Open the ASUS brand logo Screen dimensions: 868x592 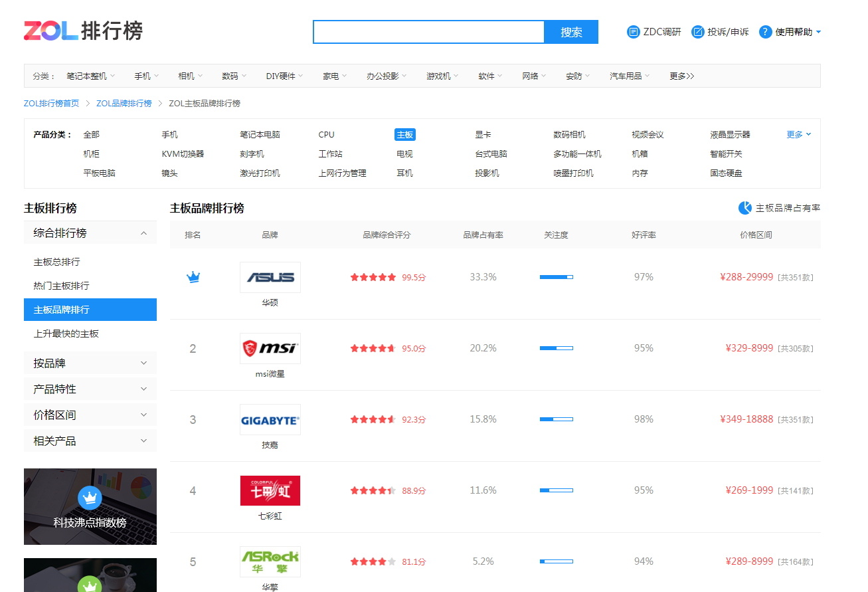(x=270, y=277)
